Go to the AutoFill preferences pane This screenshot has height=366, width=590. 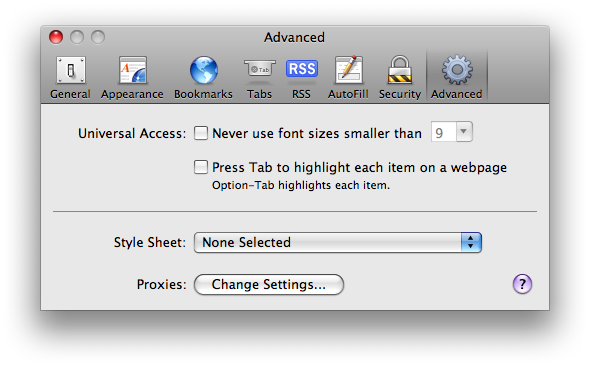tap(348, 77)
